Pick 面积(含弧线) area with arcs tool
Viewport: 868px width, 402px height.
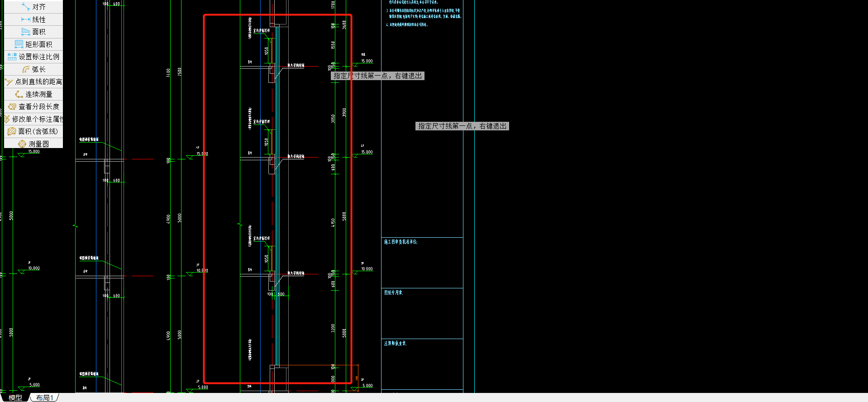(33, 131)
